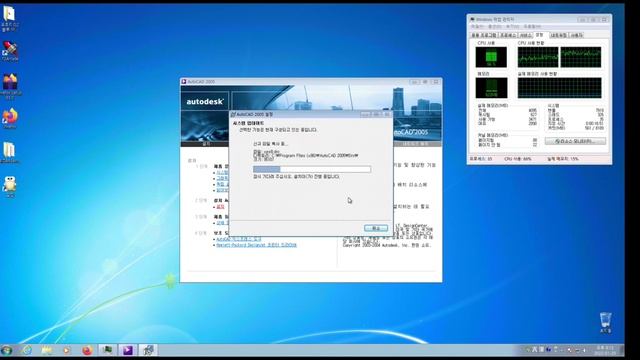Select the Performance tab in Task Manager
The width and height of the screenshot is (640, 360).
[x=540, y=35]
